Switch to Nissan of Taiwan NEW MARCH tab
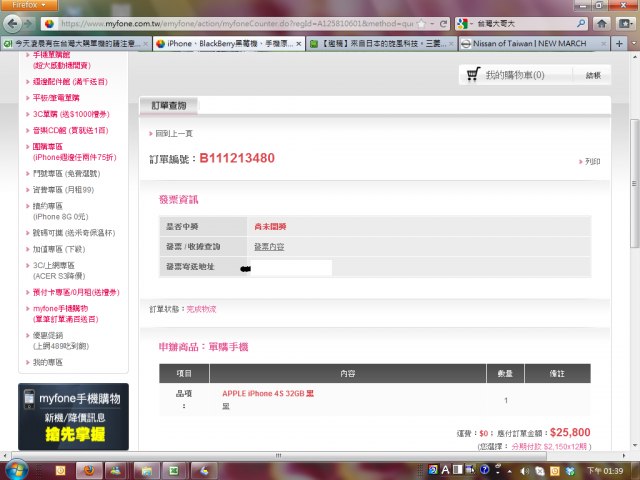This screenshot has width=640, height=480. click(534, 44)
